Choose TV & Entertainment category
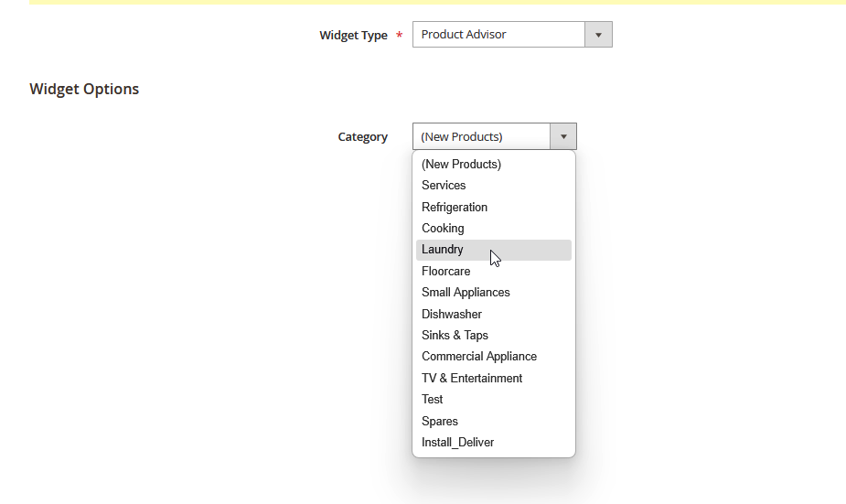Screen dimensions: 846x504 click(472, 379)
